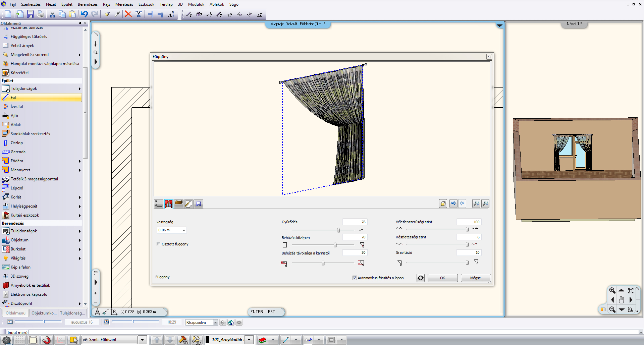Screen dimensions: 644x345
Task: Switch to the Objektumközpont tab
Action: [44, 313]
